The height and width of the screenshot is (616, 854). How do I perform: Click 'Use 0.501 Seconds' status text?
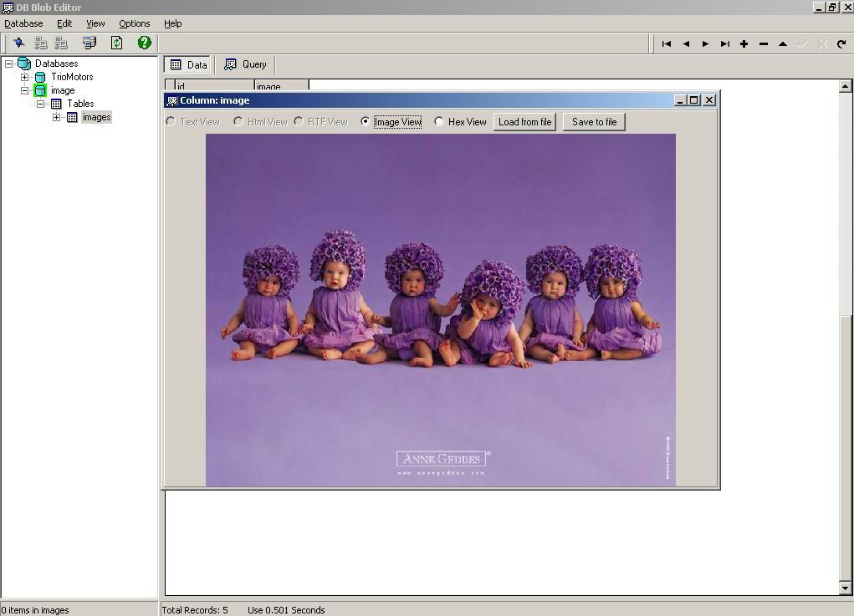[x=287, y=610]
